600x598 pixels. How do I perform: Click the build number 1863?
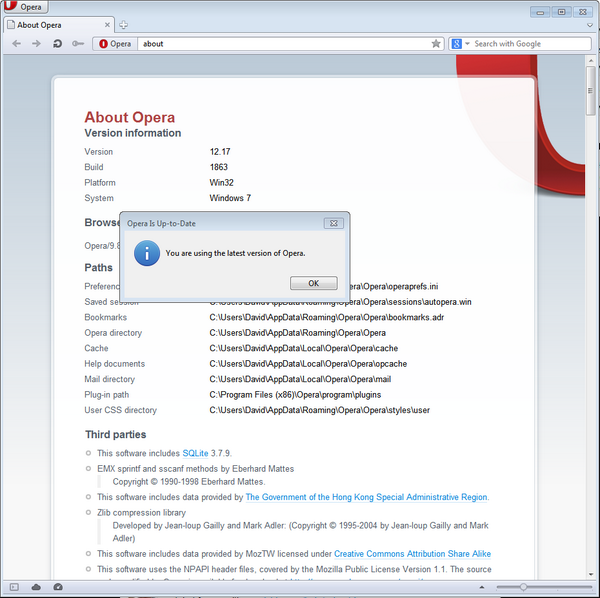click(218, 167)
